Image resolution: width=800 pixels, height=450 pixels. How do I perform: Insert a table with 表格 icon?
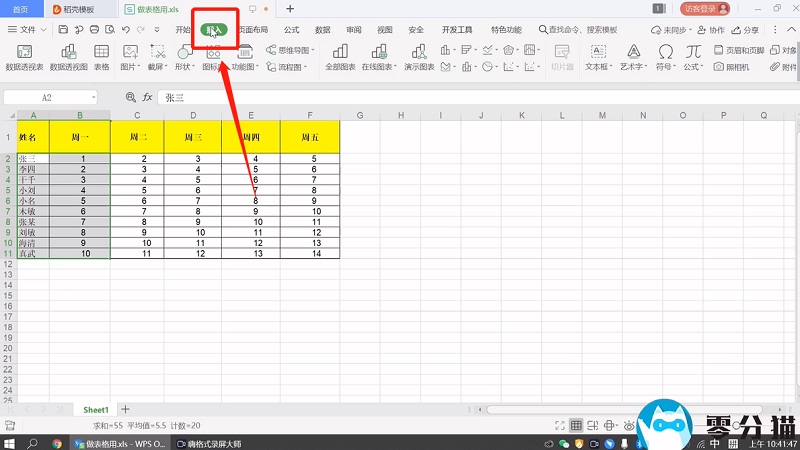(x=101, y=56)
